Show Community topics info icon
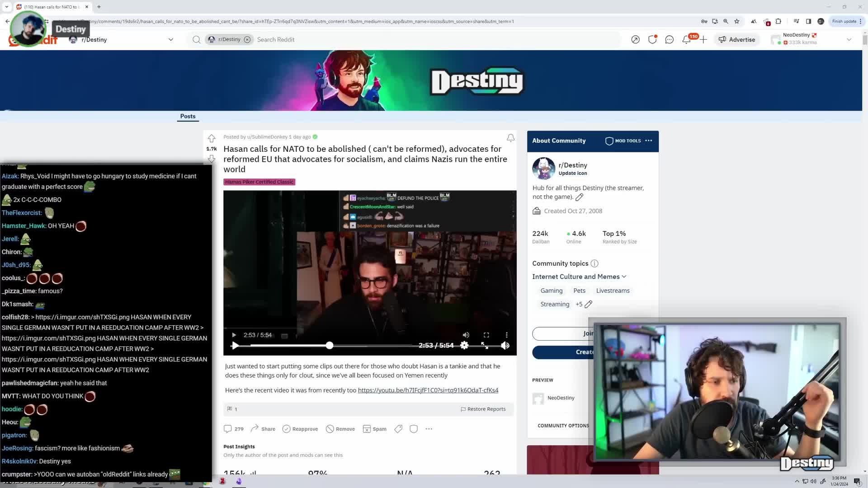868x488 pixels. pos(594,263)
